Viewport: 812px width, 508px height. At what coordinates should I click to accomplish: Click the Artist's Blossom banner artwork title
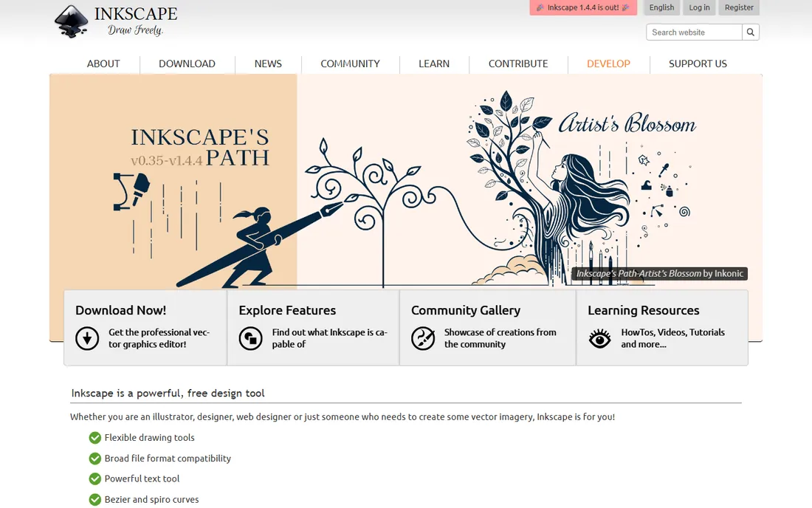[627, 123]
